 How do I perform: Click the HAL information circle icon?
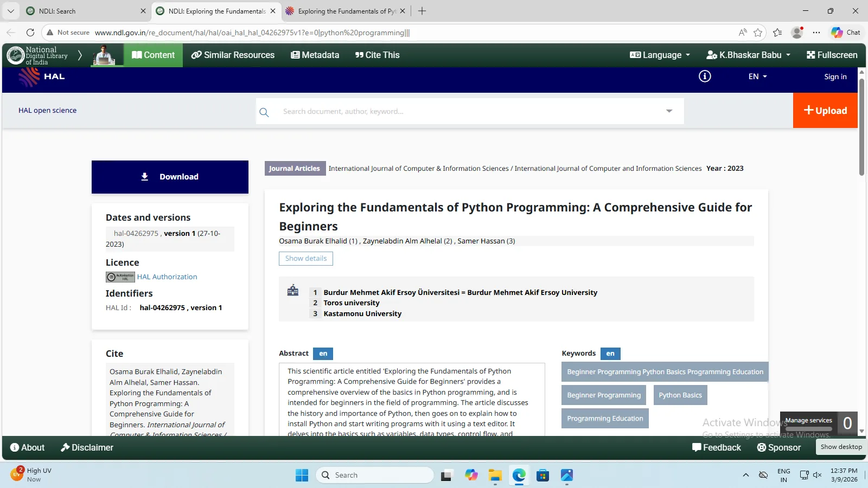click(705, 76)
